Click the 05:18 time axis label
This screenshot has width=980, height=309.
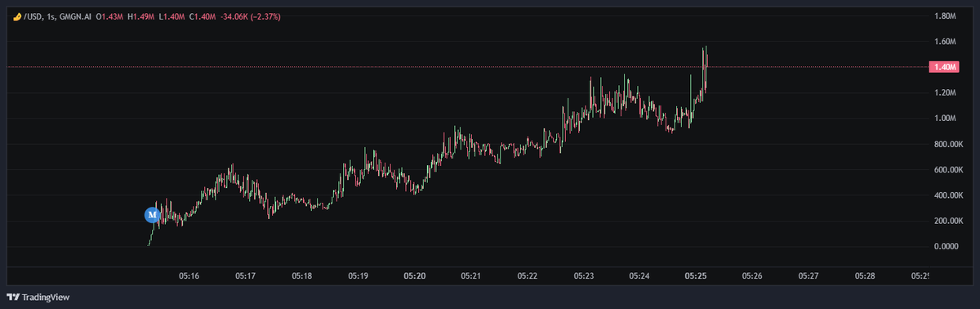tap(302, 276)
